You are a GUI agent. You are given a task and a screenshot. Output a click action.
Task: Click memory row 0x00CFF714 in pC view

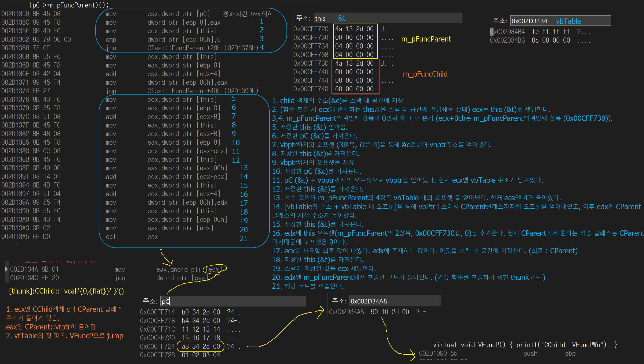click(201, 312)
